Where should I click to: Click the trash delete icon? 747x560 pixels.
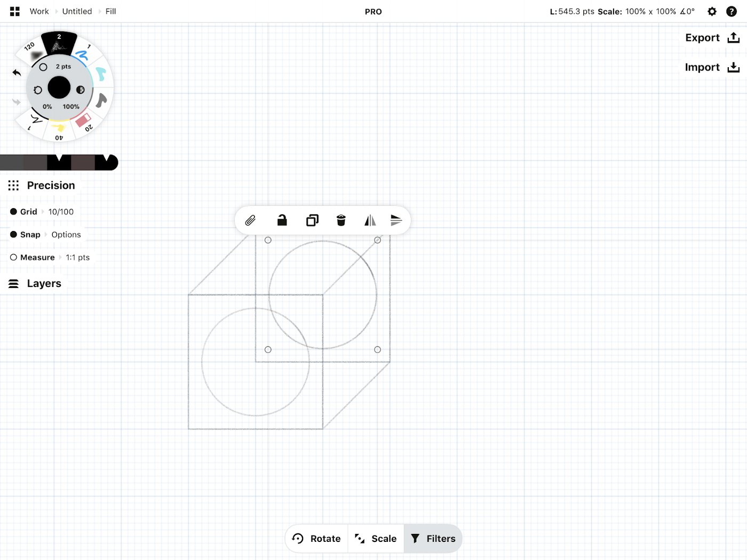click(341, 220)
